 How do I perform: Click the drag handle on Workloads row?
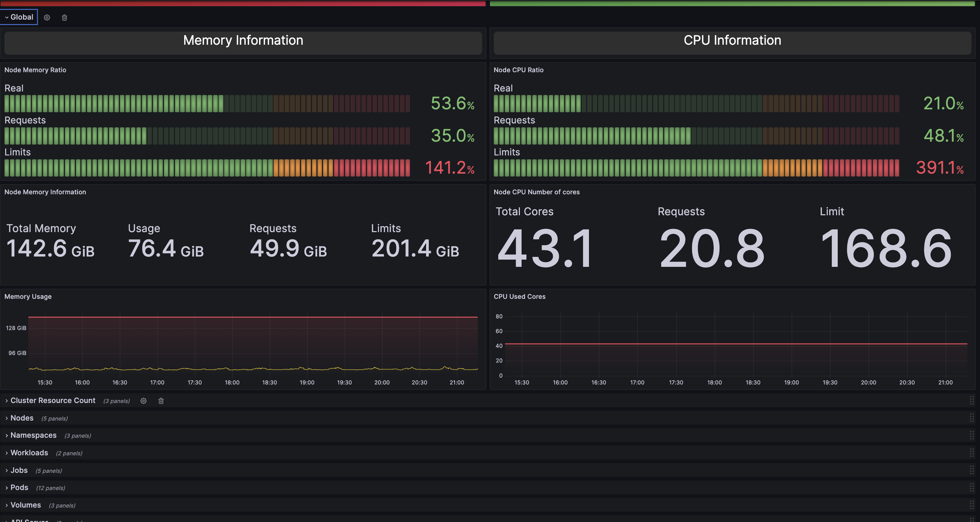971,453
